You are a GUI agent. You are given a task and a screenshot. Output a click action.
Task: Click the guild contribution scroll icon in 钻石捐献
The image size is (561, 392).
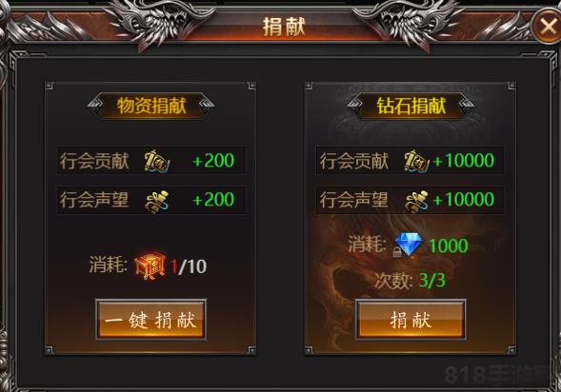[x=416, y=161]
